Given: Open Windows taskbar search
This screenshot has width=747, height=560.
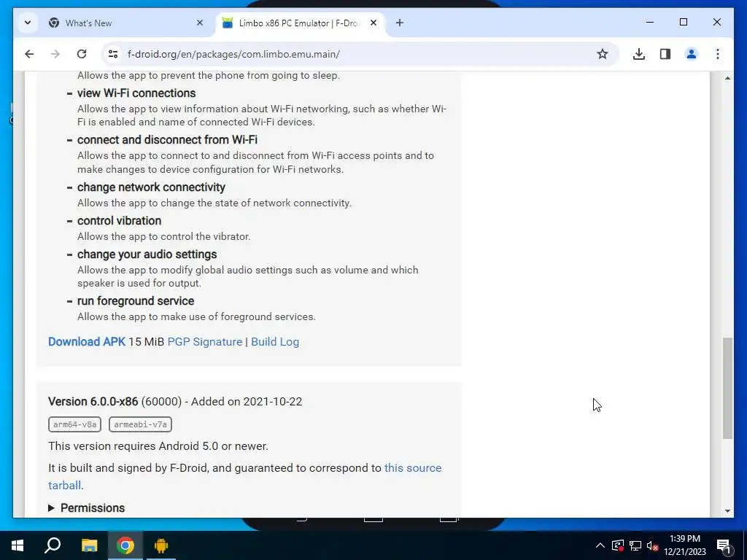Looking at the screenshot, I should click(53, 545).
